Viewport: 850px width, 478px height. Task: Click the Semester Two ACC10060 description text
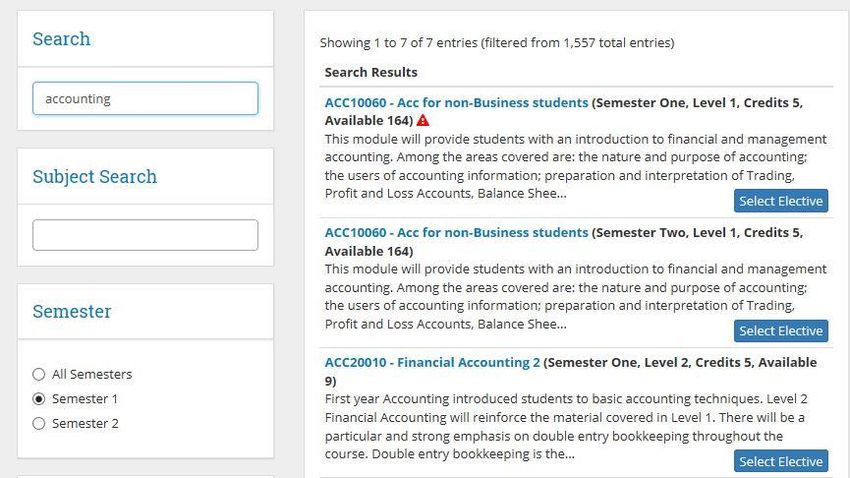click(576, 296)
